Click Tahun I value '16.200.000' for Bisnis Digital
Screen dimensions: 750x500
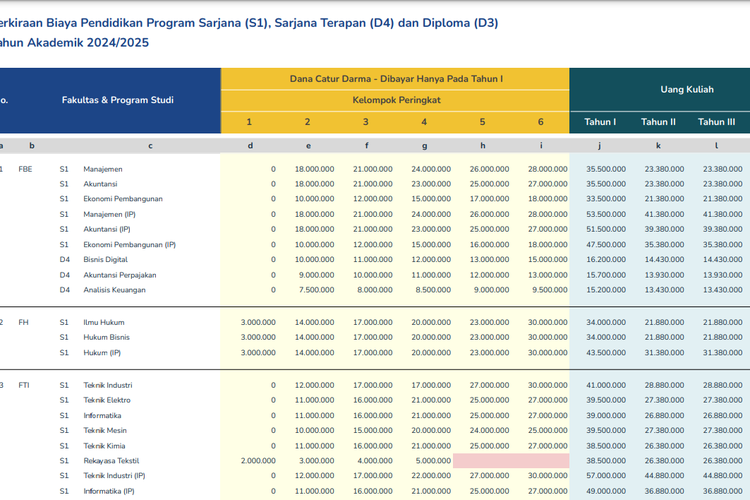tap(606, 259)
